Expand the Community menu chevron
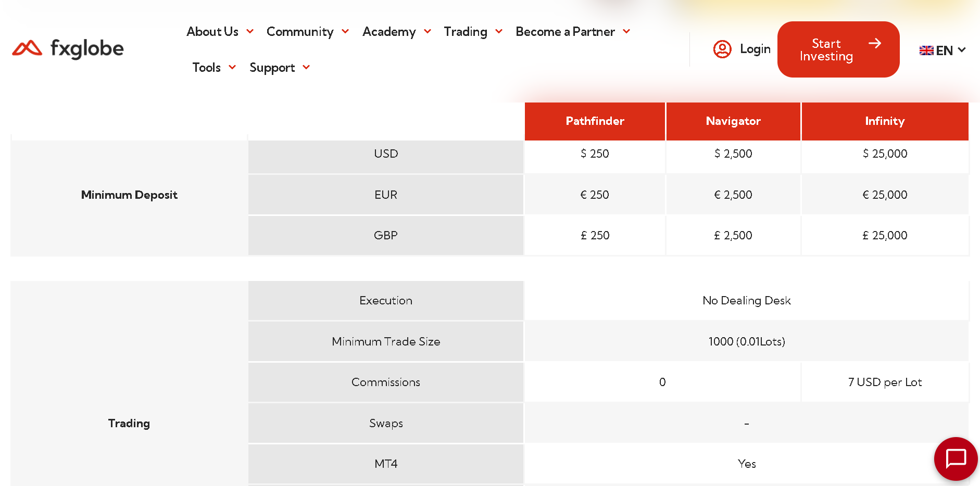Image resolution: width=980 pixels, height=486 pixels. point(345,32)
